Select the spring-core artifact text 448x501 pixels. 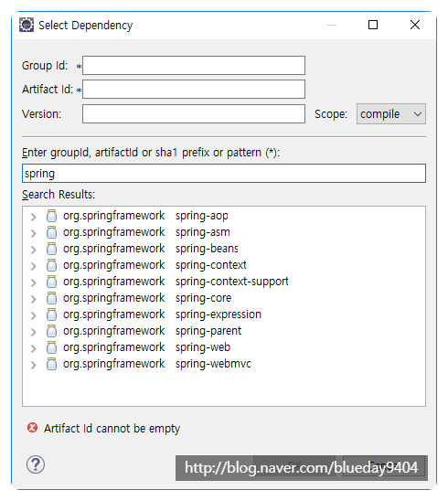(x=203, y=298)
